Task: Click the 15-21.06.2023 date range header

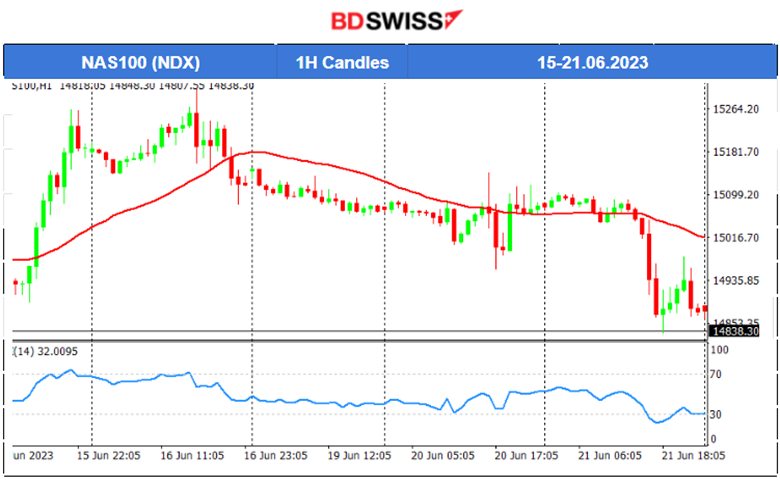Action: point(590,61)
